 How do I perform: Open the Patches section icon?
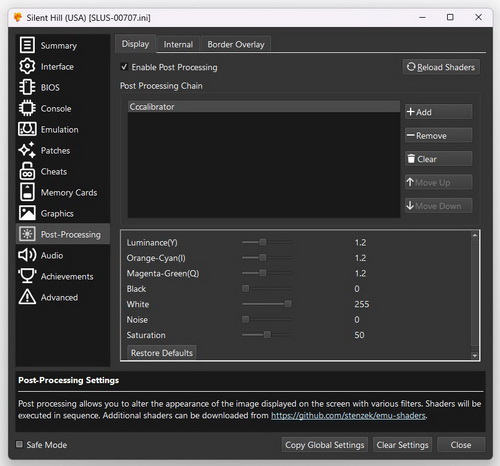pyautogui.click(x=27, y=150)
